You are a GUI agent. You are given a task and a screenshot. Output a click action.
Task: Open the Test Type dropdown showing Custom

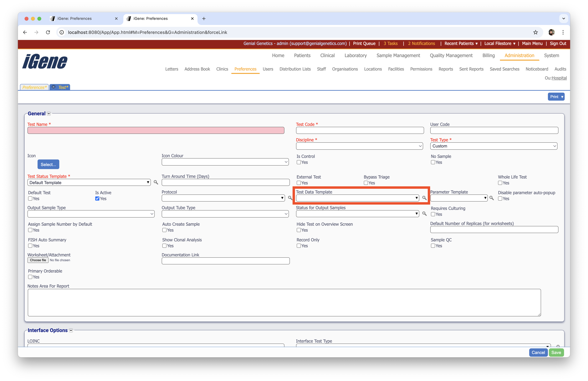coord(494,146)
